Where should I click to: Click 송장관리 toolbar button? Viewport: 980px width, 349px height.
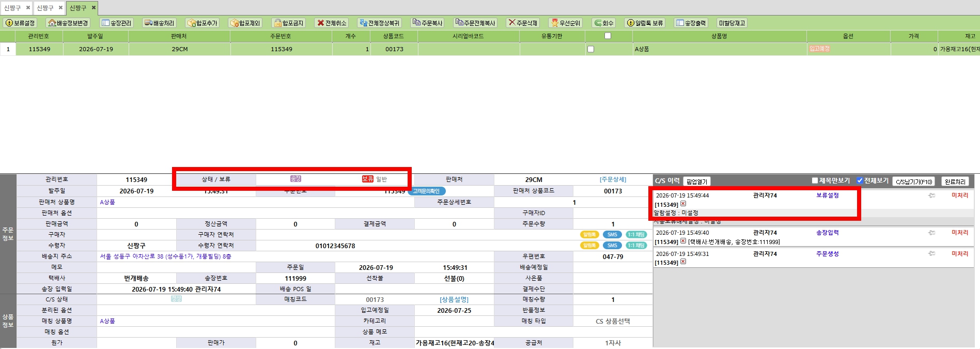[x=116, y=23]
